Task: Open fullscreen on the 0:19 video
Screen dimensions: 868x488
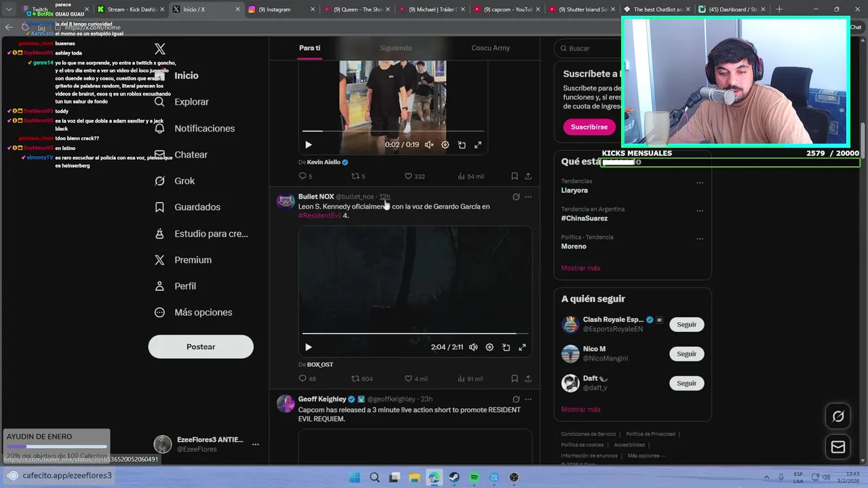Action: click(478, 144)
